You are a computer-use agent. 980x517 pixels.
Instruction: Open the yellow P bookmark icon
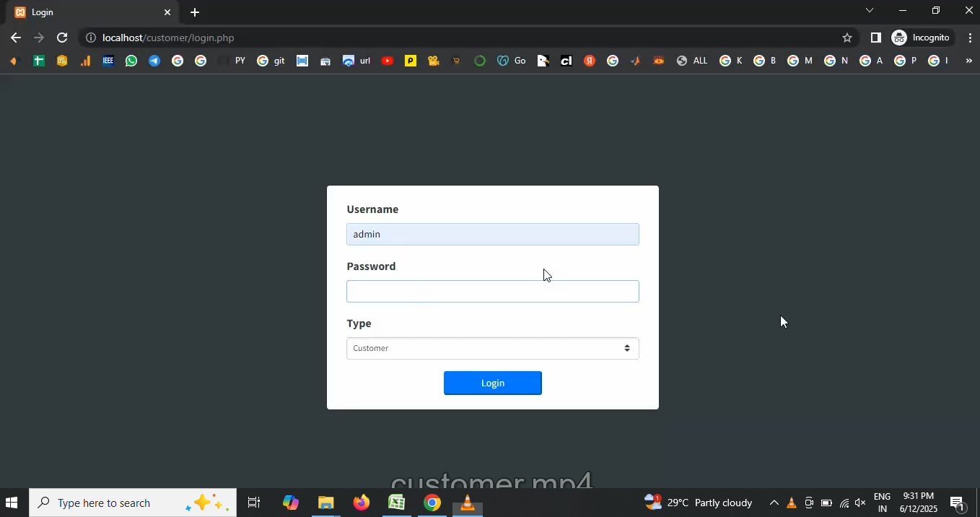(x=411, y=61)
